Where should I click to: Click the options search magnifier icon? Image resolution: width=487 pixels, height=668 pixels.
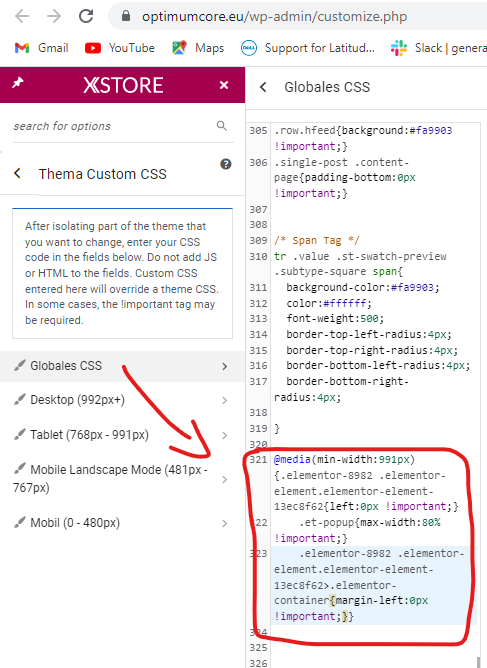(x=222, y=126)
